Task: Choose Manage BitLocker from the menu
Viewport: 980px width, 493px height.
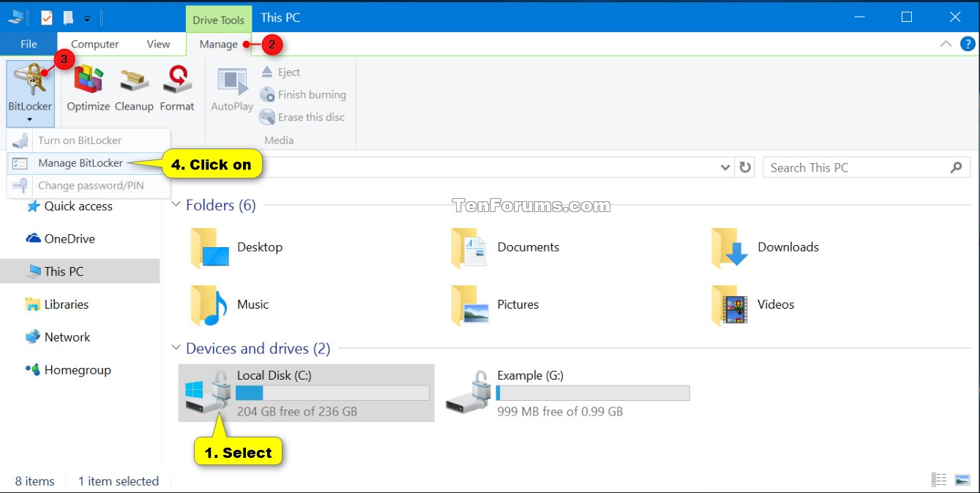Action: pyautogui.click(x=81, y=162)
